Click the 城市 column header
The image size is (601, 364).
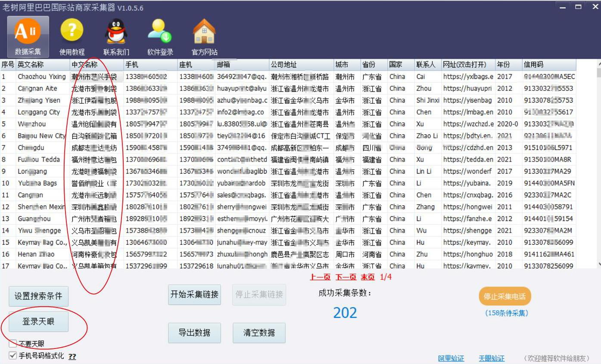(347, 65)
